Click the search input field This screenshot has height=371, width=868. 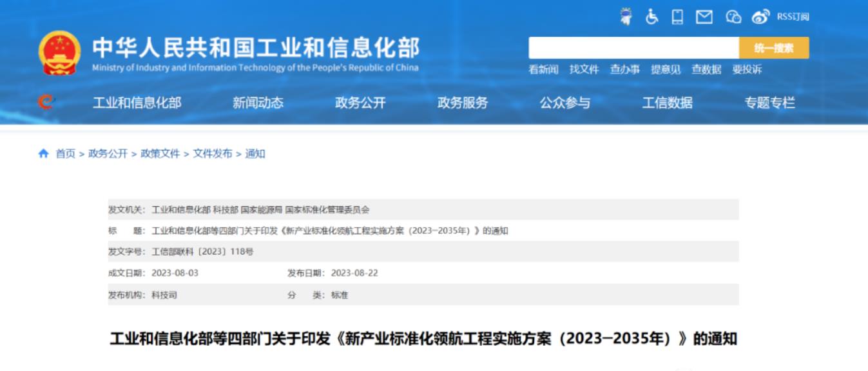point(633,48)
